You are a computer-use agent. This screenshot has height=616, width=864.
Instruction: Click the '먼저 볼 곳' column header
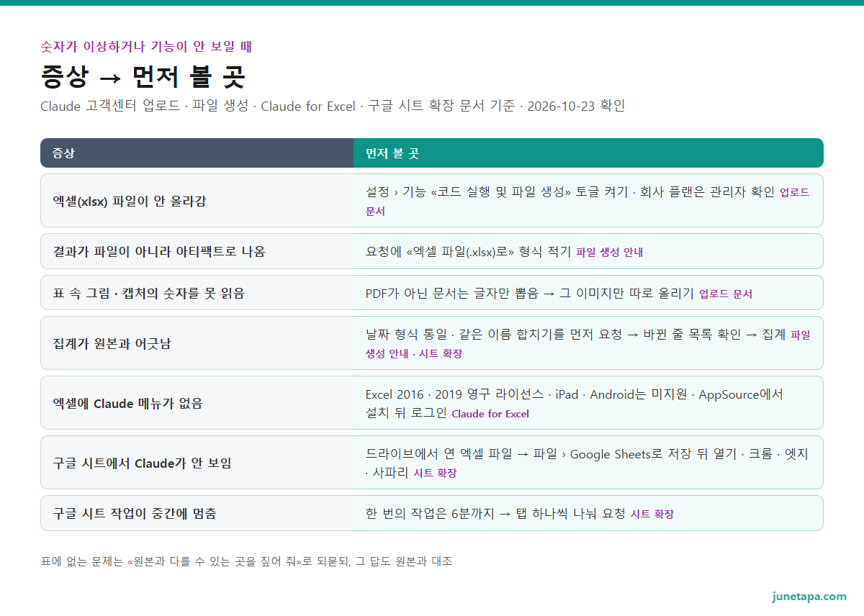tap(588, 153)
